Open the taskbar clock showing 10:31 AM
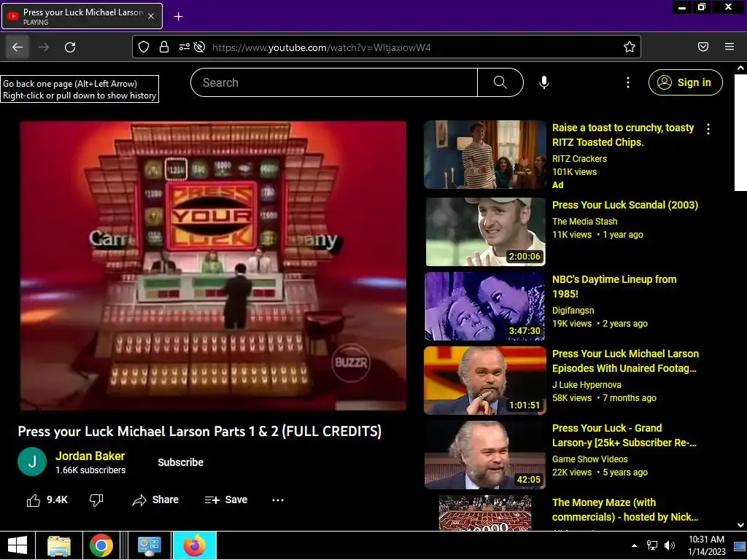 point(706,545)
